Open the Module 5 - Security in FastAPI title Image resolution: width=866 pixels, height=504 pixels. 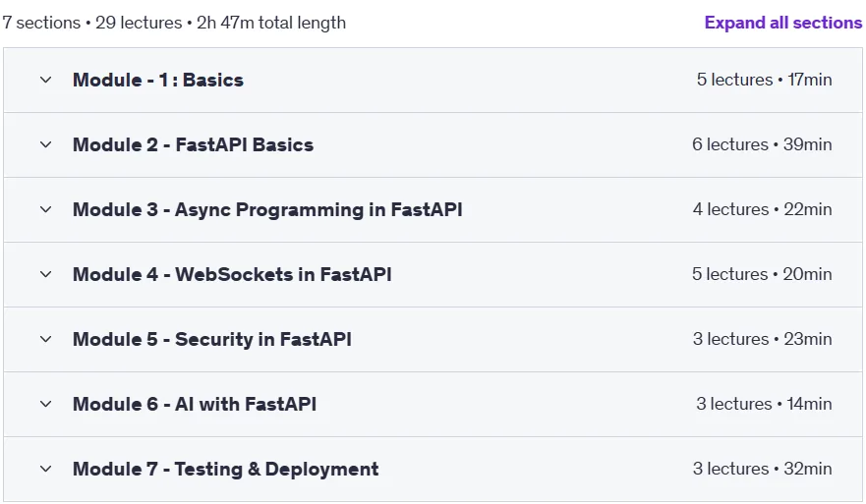tap(212, 340)
